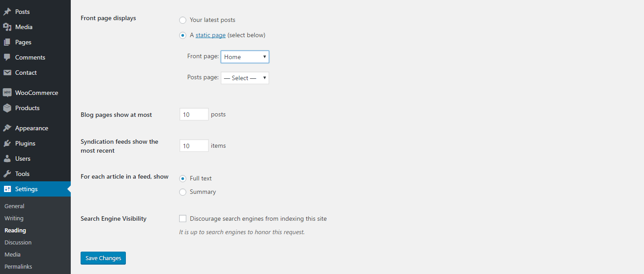644x274 pixels.
Task: Open WooCommerce menu
Action: [x=37, y=93]
